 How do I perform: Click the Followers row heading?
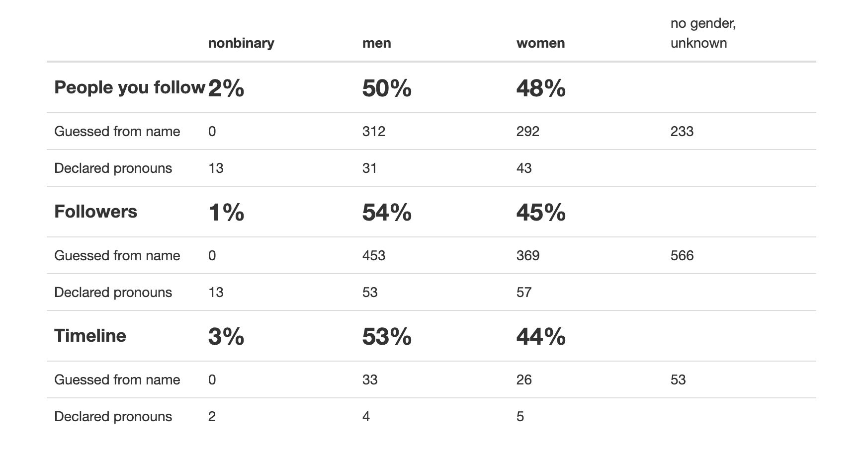point(95,212)
